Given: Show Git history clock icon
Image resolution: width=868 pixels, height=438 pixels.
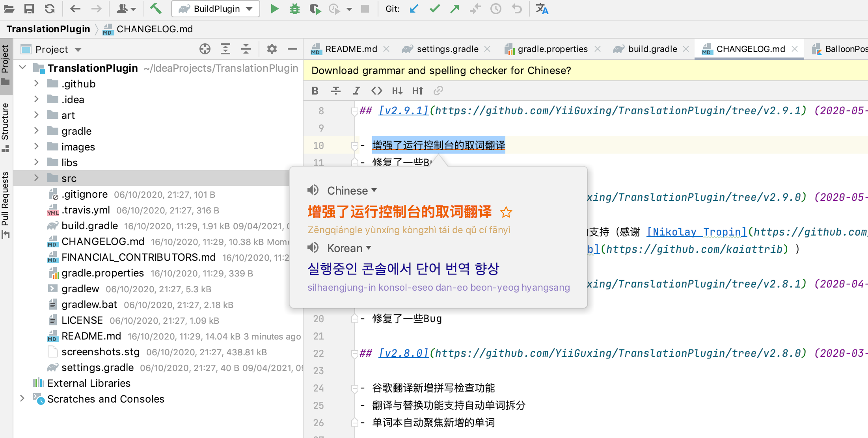Looking at the screenshot, I should point(496,9).
